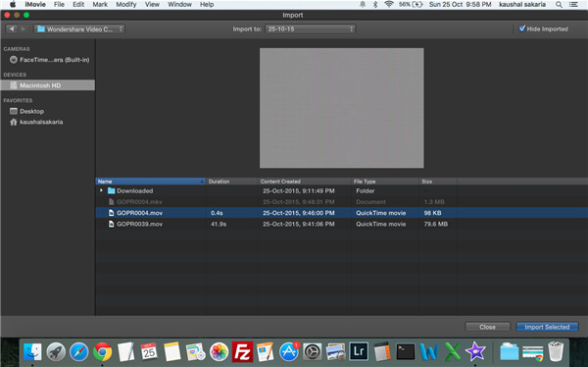Image resolution: width=588 pixels, height=367 pixels.
Task: Launch FileZilla from the dock
Action: tap(242, 351)
